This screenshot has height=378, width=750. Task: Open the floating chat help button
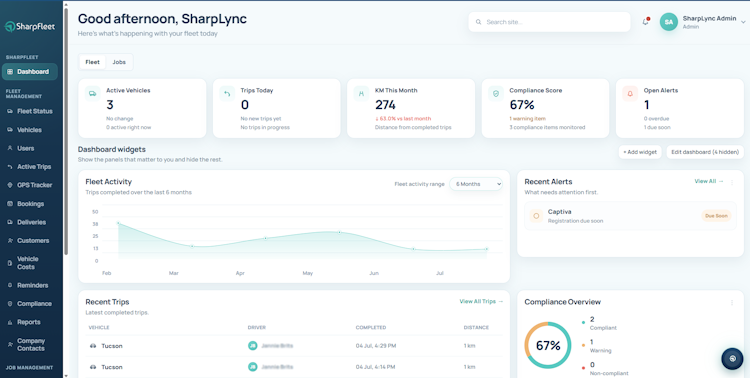pyautogui.click(x=732, y=358)
